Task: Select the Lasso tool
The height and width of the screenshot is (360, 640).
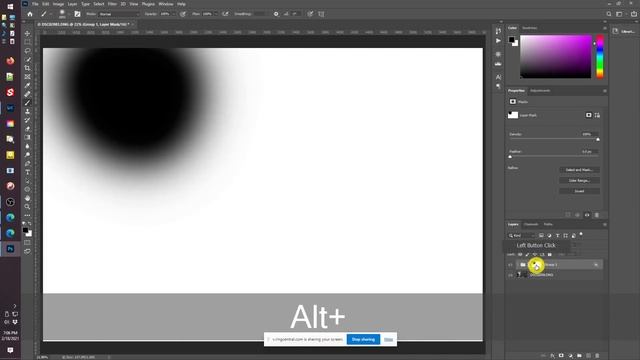Action: coord(27,51)
